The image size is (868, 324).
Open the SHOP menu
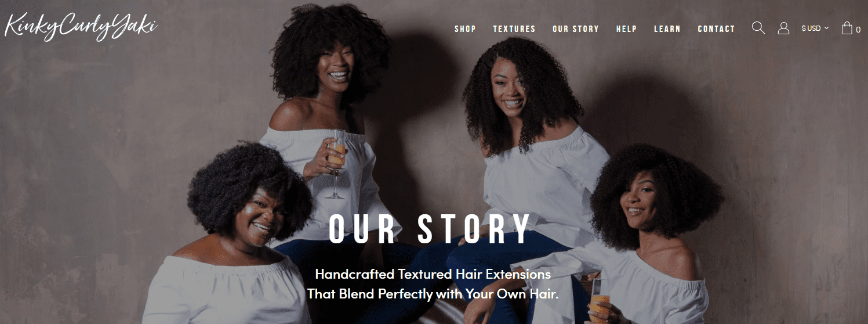(465, 28)
